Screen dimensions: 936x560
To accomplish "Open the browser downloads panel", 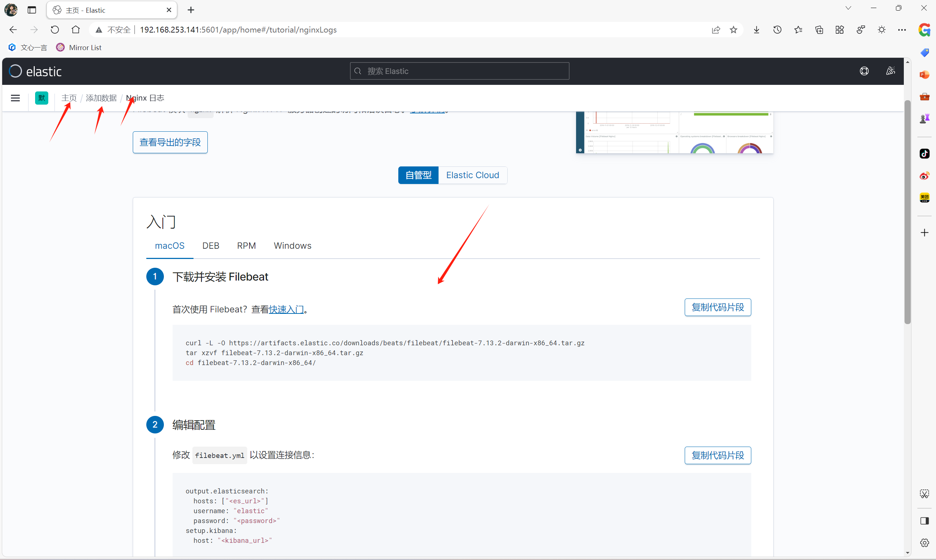I will (x=756, y=30).
